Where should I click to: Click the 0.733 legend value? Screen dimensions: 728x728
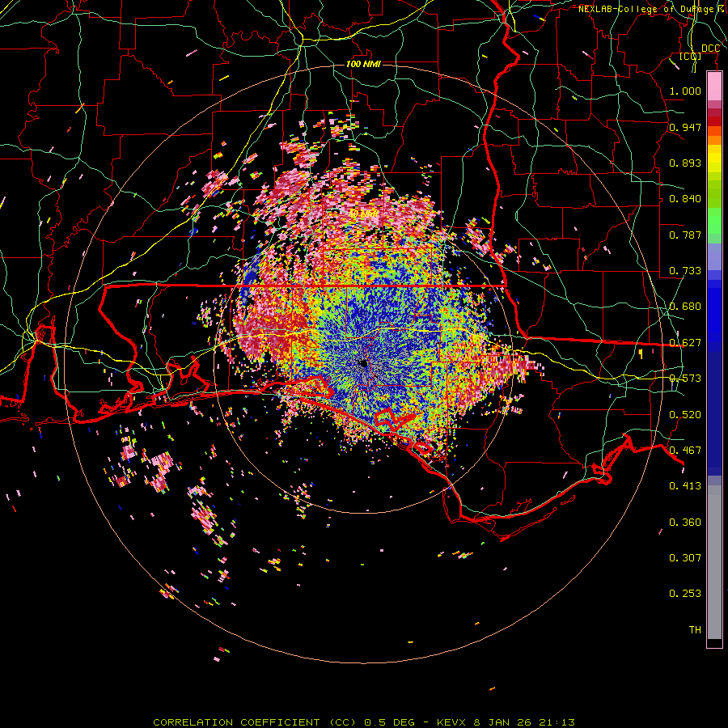pyautogui.click(x=685, y=271)
